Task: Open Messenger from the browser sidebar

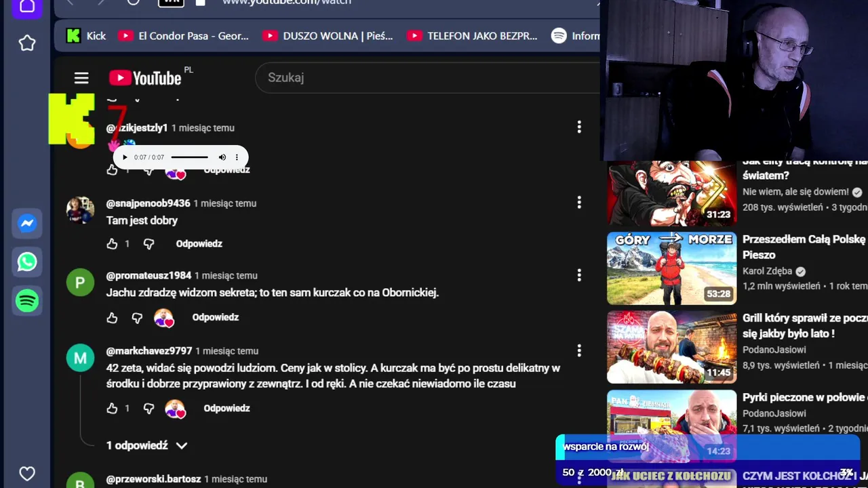Action: (27, 224)
